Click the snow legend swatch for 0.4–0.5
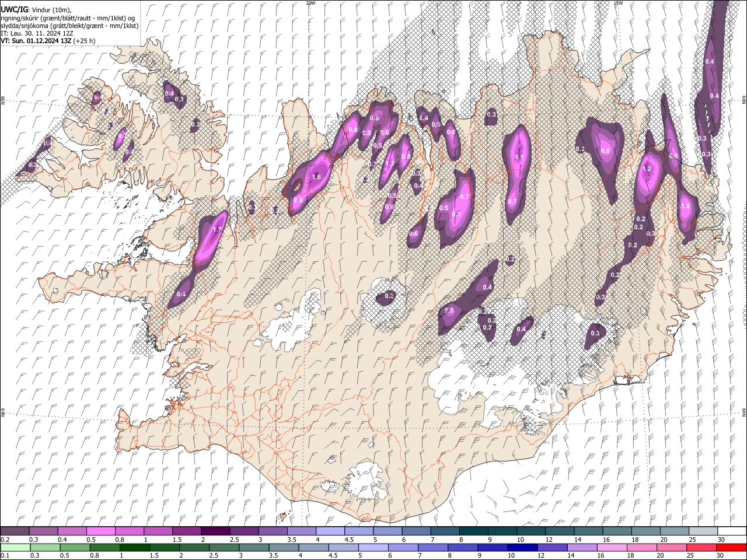 [x=73, y=531]
